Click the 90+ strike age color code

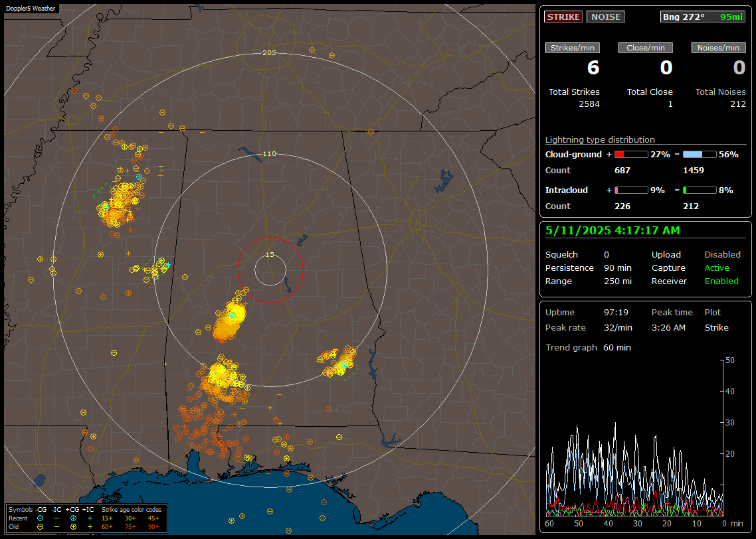153,527
